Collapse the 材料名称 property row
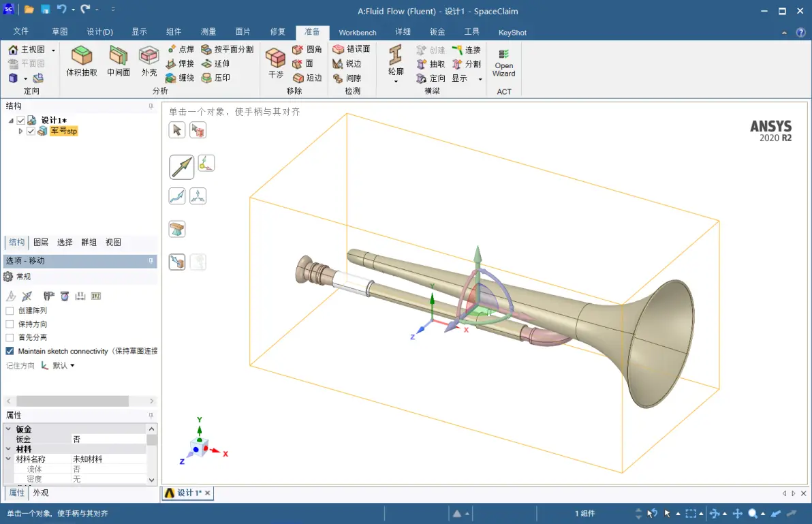This screenshot has width=812, height=524. 8,459
